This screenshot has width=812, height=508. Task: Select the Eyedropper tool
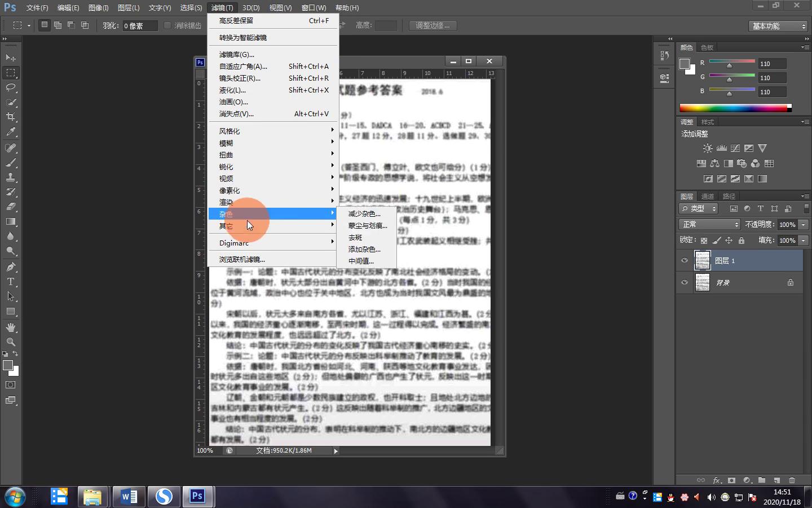point(11,132)
